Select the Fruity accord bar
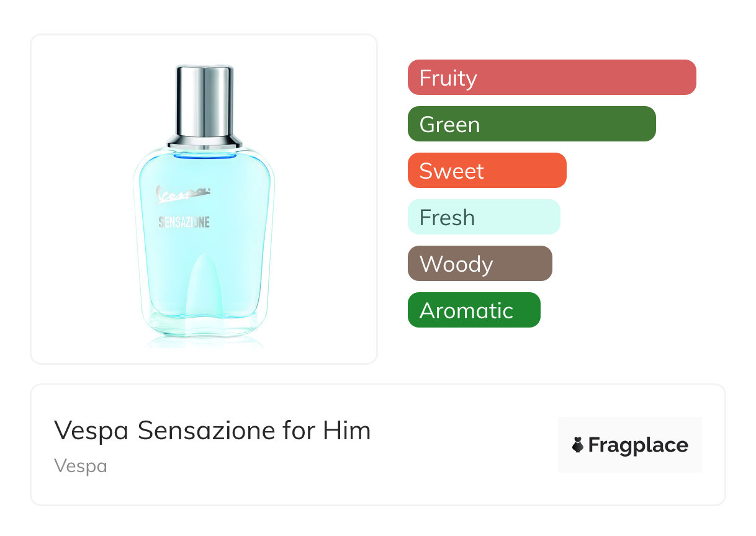The width and height of the screenshot is (756, 536). click(551, 78)
